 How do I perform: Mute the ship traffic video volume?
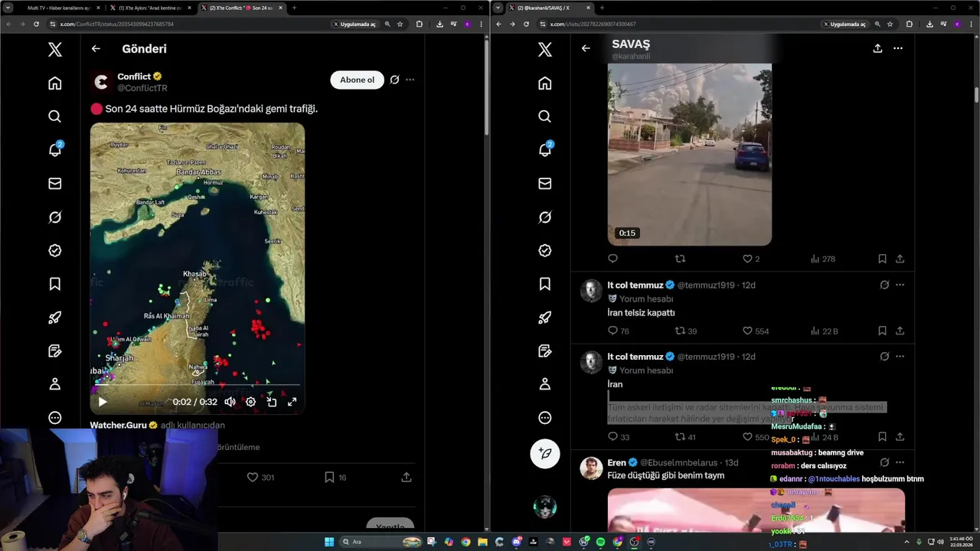[230, 402]
